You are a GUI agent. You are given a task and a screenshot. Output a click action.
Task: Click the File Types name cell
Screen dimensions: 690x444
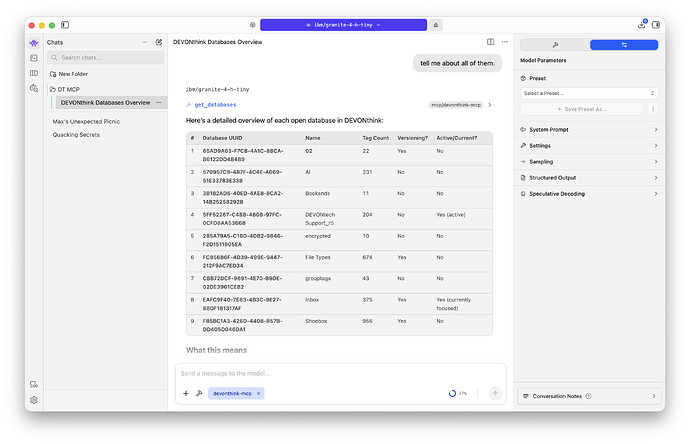pyautogui.click(x=318, y=257)
